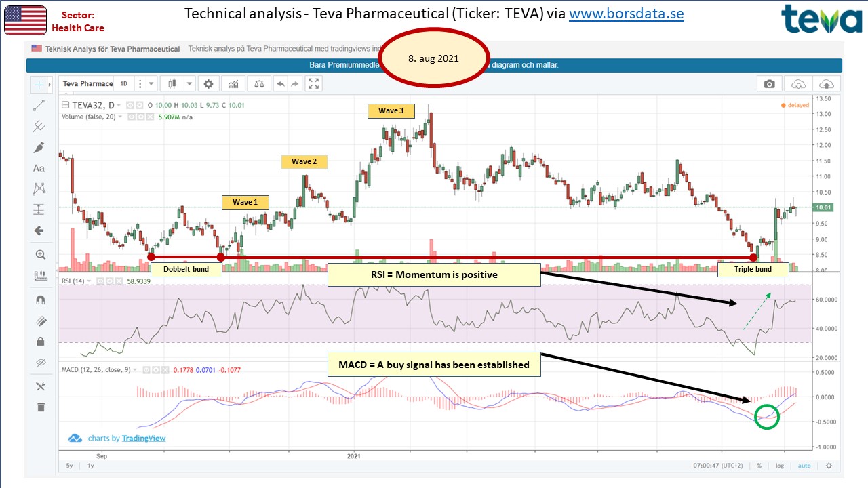Image resolution: width=868 pixels, height=488 pixels.
Task: Collapse the TEVA32 legend box
Action: tap(66, 105)
